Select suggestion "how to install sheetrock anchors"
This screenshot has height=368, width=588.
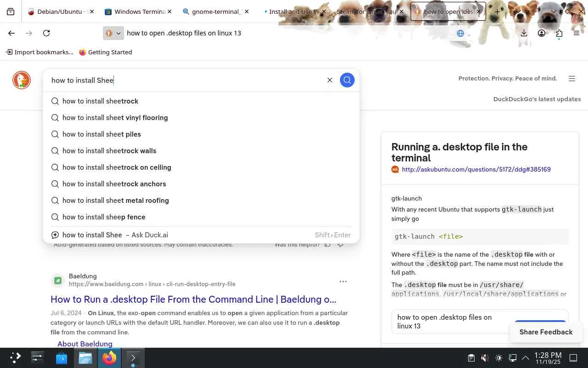(201, 184)
